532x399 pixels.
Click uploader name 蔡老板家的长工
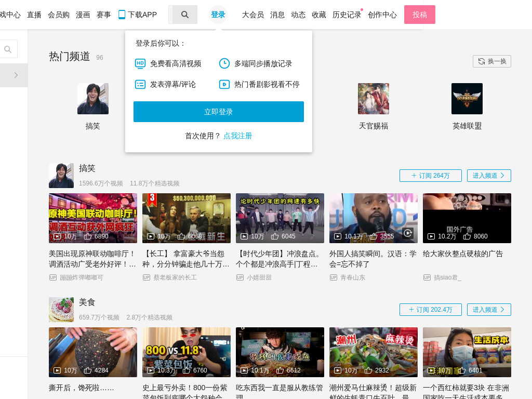pos(175,277)
